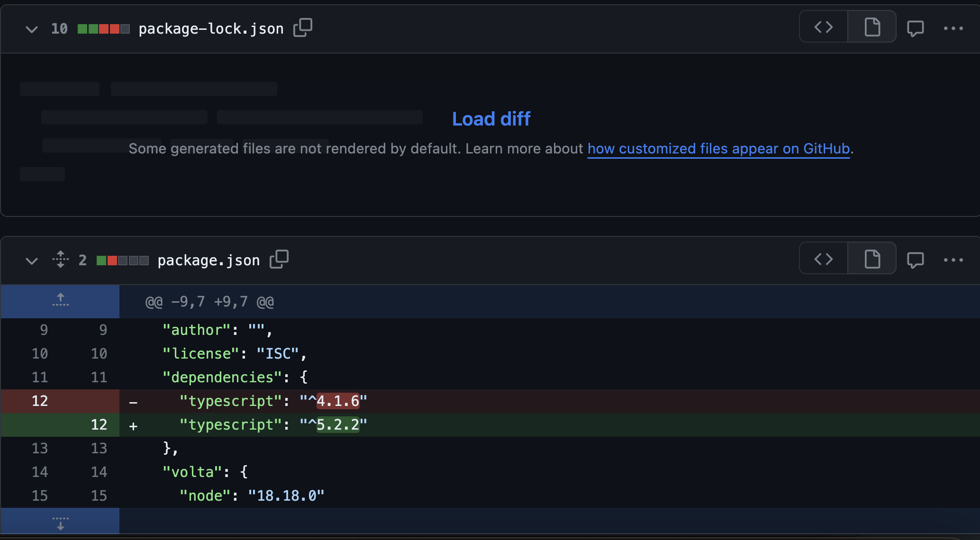This screenshot has height=540, width=980.
Task: Collapse the package-lock.json file section
Action: point(32,29)
